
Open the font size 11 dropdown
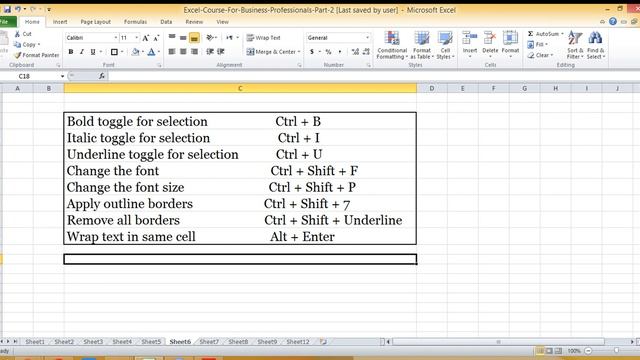136,38
